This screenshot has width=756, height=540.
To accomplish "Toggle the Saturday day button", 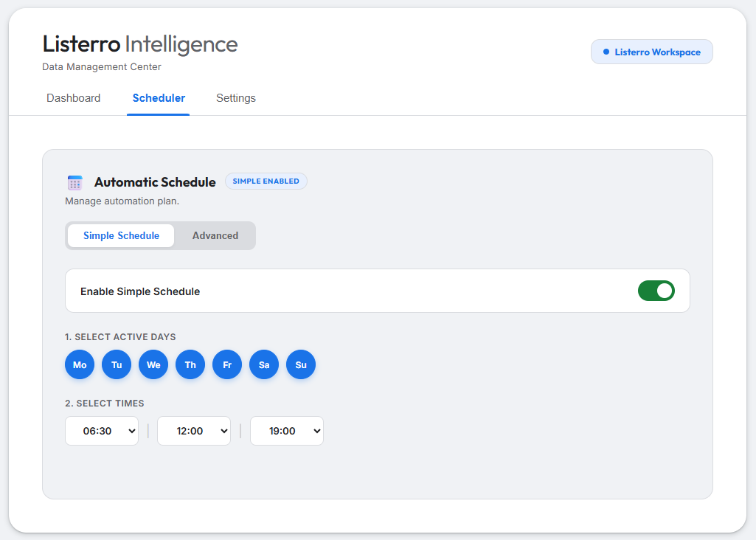I will pos(264,365).
